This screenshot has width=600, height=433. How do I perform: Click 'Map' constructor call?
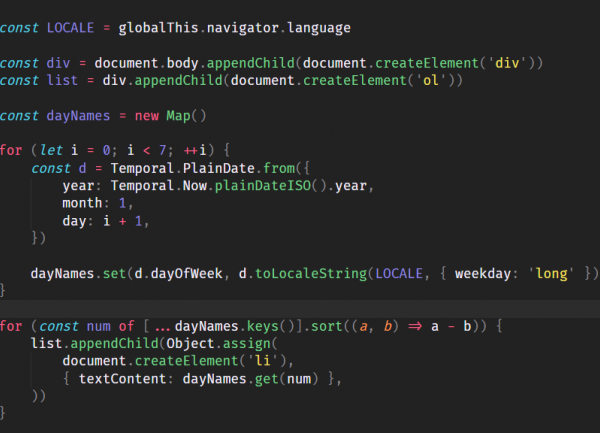click(x=178, y=116)
